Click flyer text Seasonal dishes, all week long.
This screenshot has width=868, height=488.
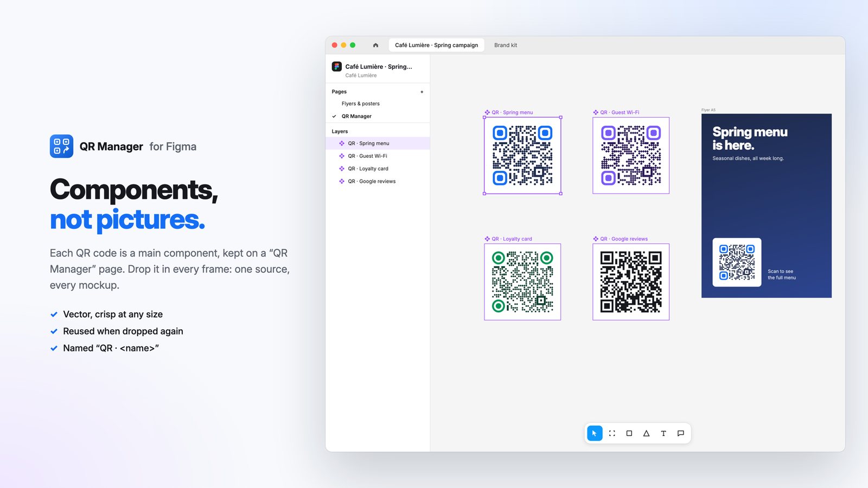tap(748, 158)
